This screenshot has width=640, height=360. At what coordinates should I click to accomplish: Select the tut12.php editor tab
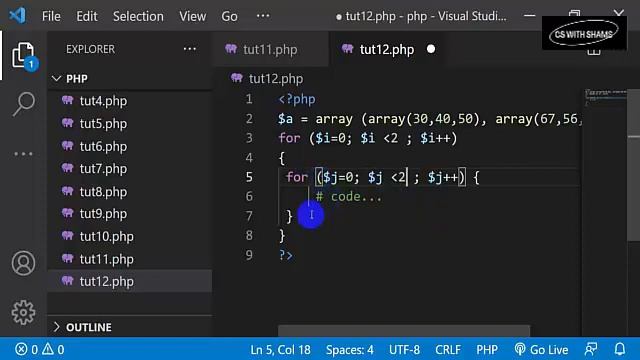387,49
